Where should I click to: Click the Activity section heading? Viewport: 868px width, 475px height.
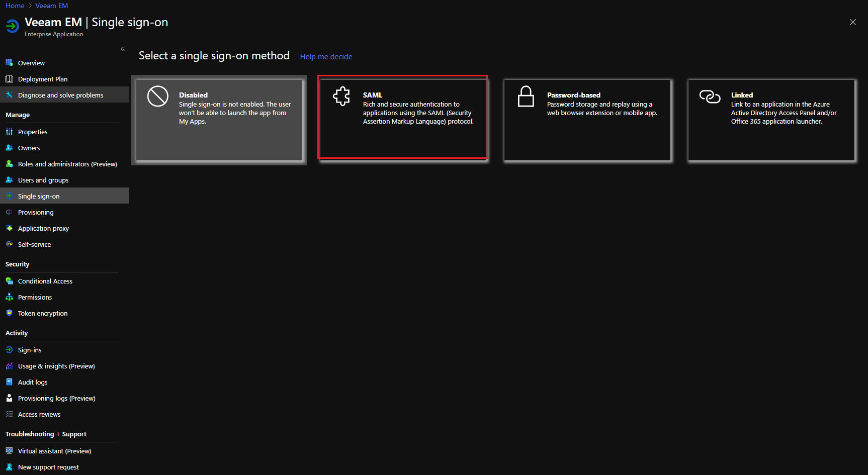[17, 333]
